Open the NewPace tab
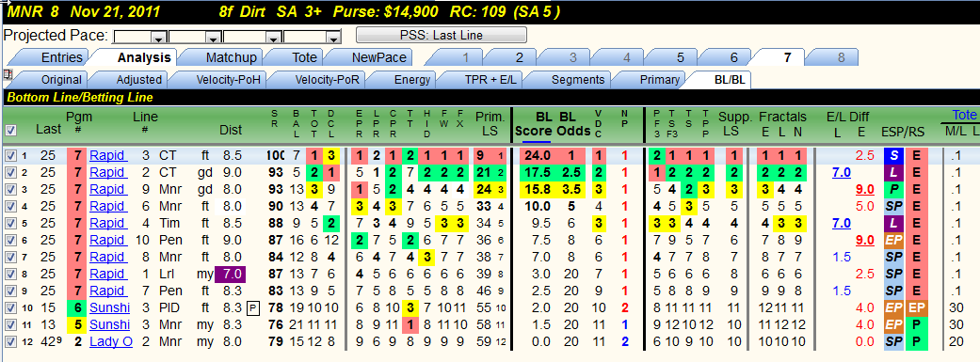Viewport: 980px width, 362px height. pos(378,57)
